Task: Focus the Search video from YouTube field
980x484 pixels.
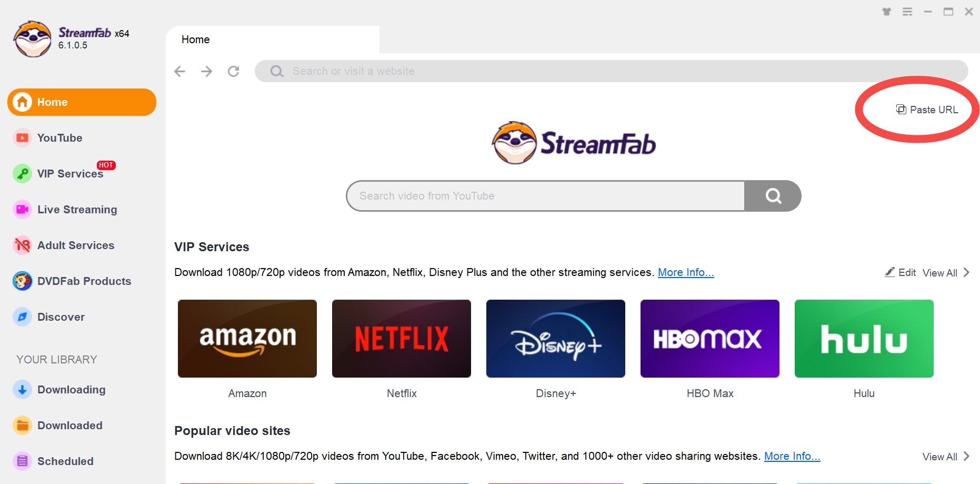Action: pyautogui.click(x=545, y=196)
